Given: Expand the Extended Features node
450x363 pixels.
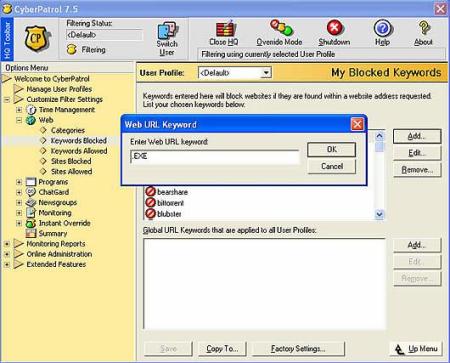Looking at the screenshot, I should click(x=7, y=265).
